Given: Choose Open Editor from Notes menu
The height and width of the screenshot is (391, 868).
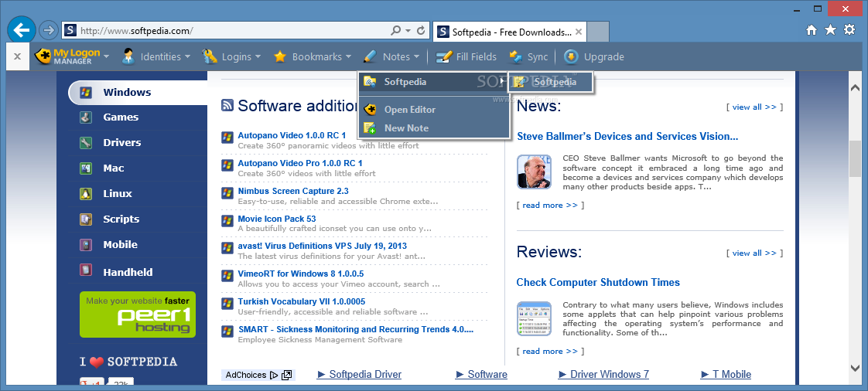Looking at the screenshot, I should point(433,110).
